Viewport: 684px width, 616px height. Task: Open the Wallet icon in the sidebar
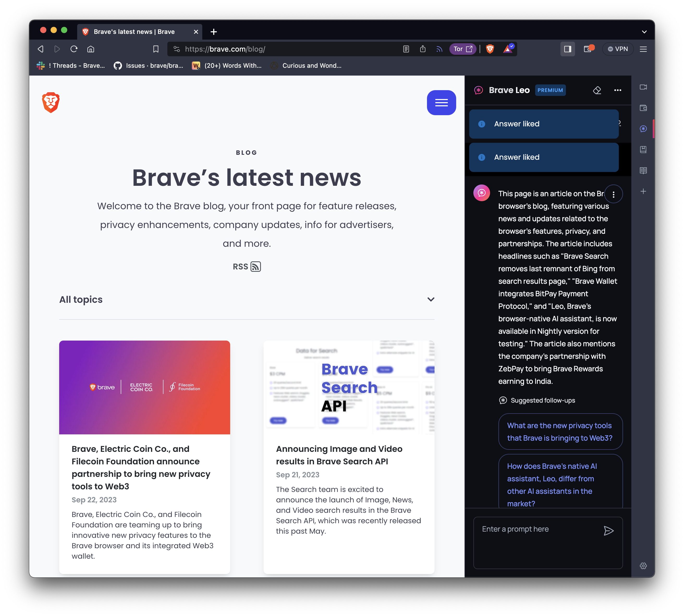(x=643, y=108)
